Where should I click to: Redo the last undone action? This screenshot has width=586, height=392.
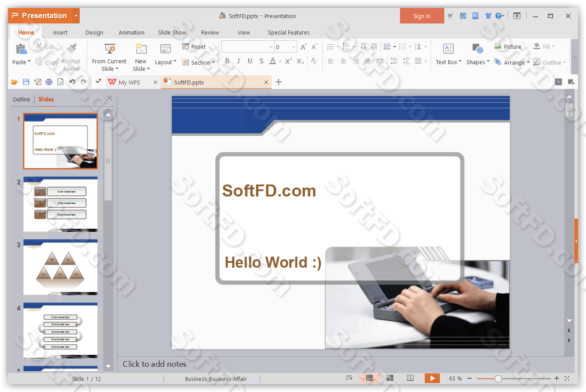point(84,82)
